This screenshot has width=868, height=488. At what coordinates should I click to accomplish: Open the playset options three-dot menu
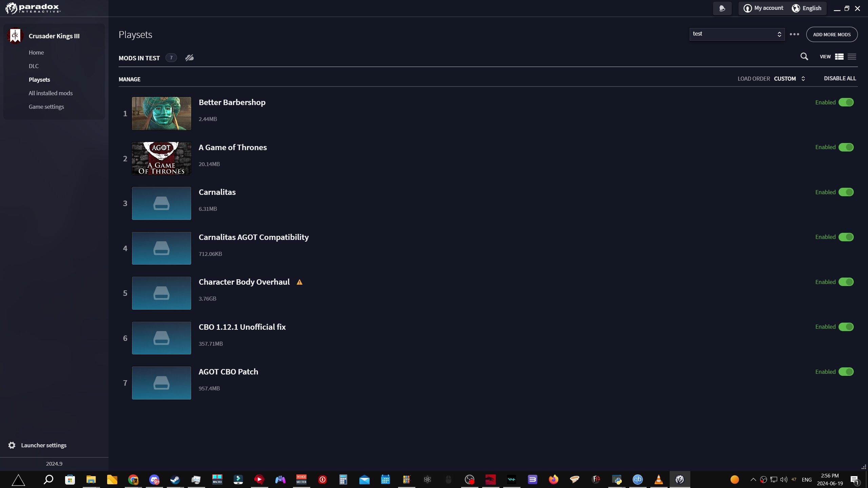pyautogui.click(x=795, y=34)
